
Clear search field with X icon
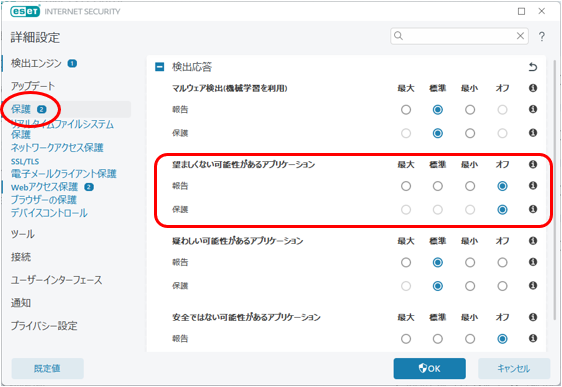(520, 36)
